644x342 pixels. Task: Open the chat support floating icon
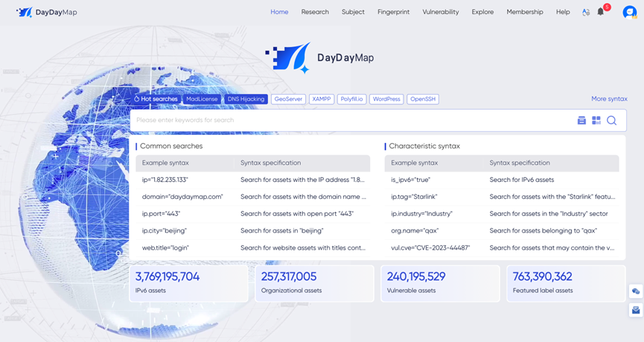tap(636, 291)
